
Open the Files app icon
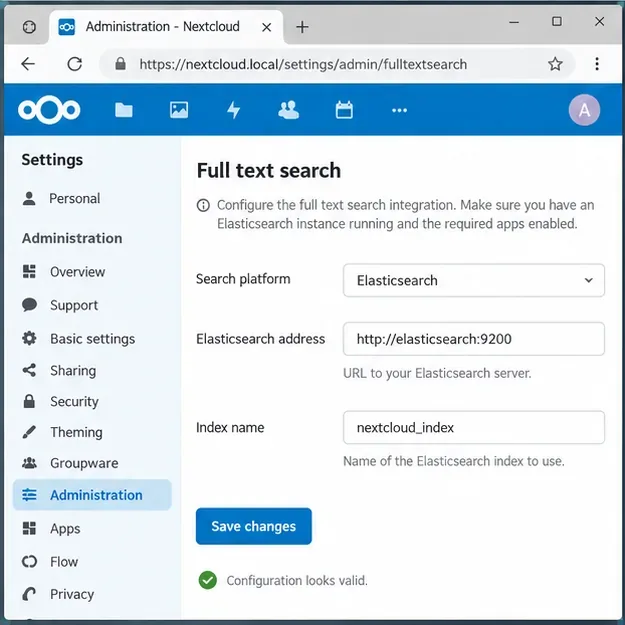(124, 110)
